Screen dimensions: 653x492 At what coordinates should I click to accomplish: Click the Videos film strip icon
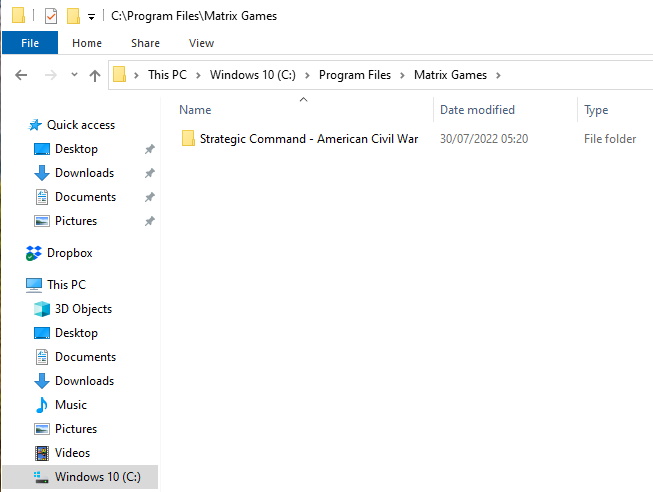[x=42, y=453]
